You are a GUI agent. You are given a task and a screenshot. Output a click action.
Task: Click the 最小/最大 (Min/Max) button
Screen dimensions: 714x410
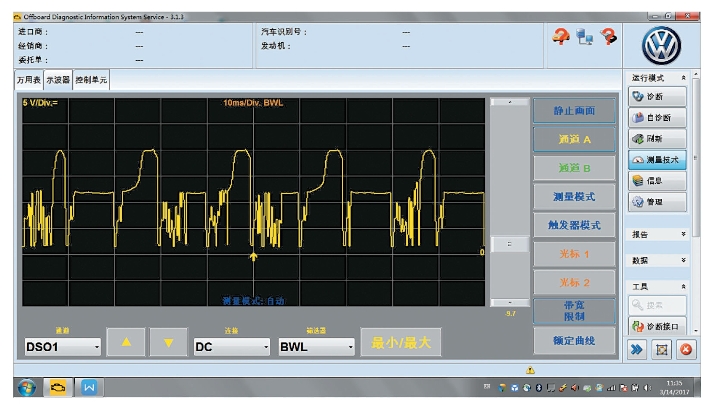pos(400,343)
